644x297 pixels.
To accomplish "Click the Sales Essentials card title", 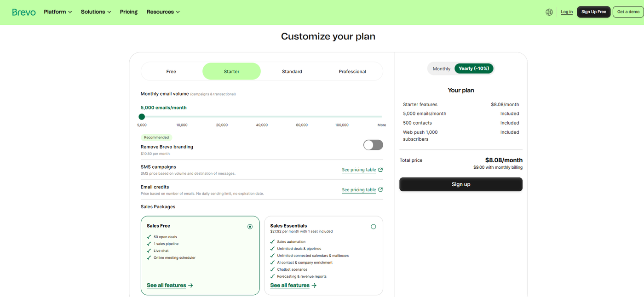I will pos(288,226).
